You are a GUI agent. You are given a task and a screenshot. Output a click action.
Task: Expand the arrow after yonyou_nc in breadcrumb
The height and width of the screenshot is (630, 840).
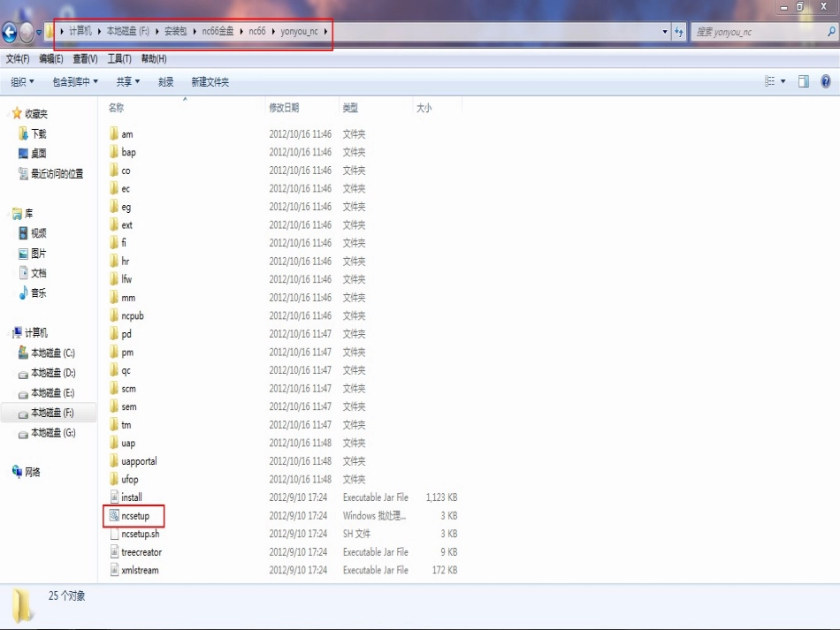click(325, 31)
